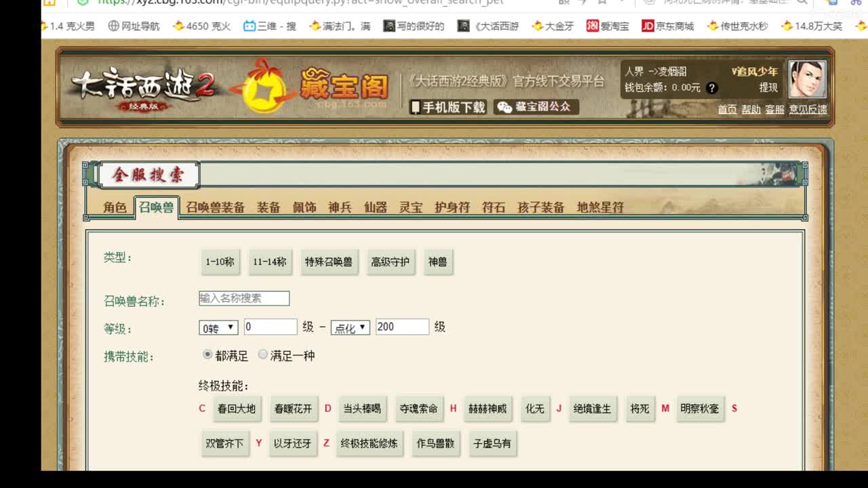Click the 手机版下载 phone icon button
This screenshot has height=488, width=868.
point(448,107)
